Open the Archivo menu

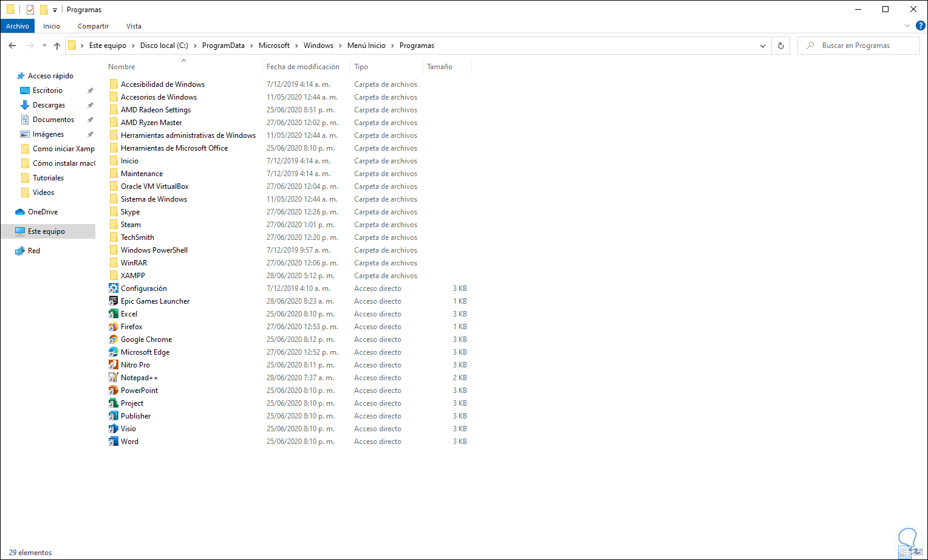click(18, 26)
